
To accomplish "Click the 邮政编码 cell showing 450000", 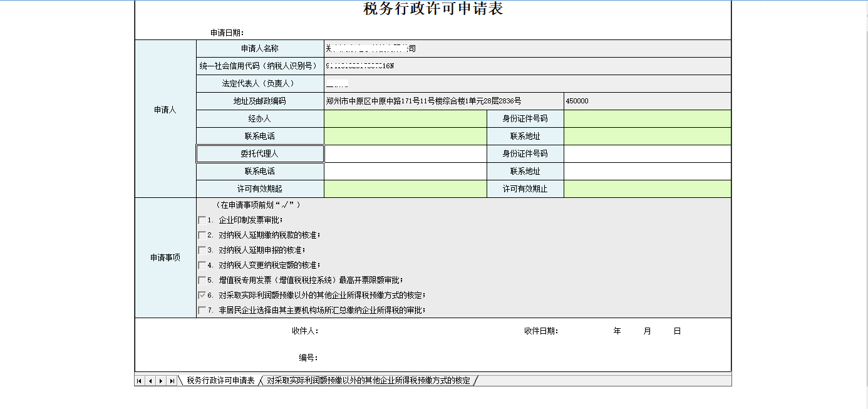I will 647,101.
